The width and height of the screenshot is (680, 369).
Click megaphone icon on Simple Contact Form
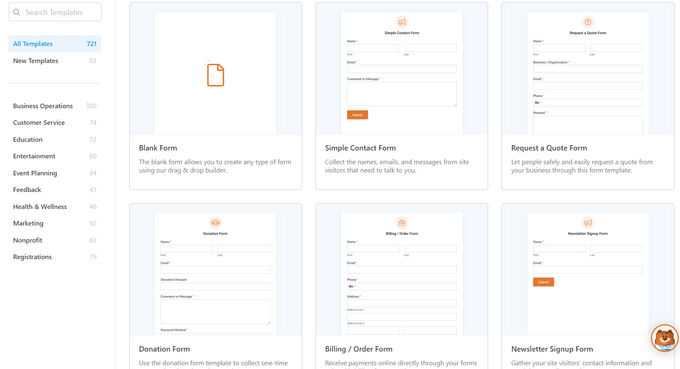pos(402,22)
